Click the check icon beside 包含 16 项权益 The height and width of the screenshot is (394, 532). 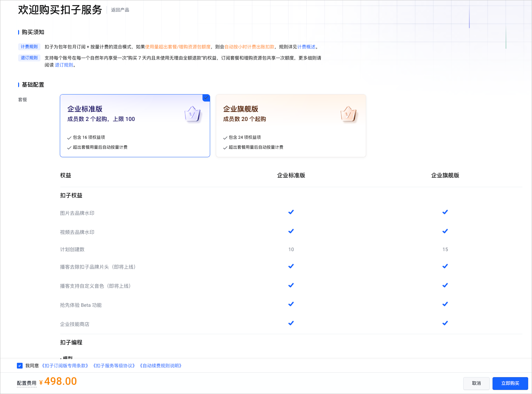click(x=69, y=138)
